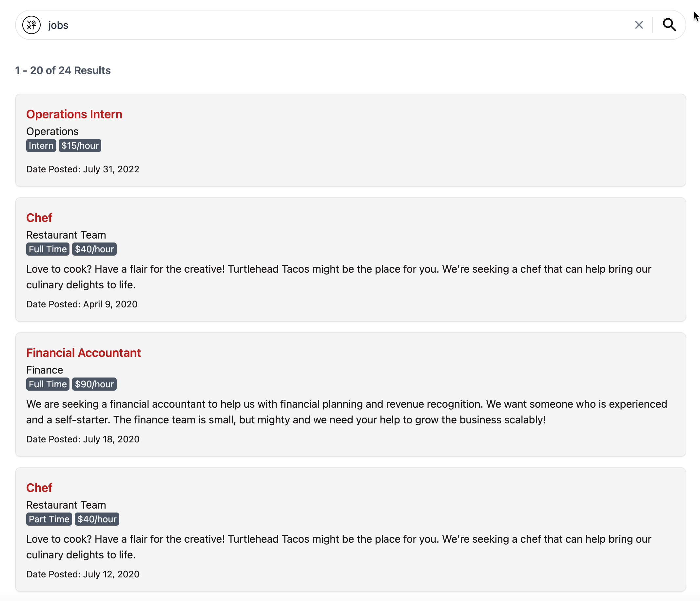
Task: Click the Intern tag badge
Action: pos(41,145)
